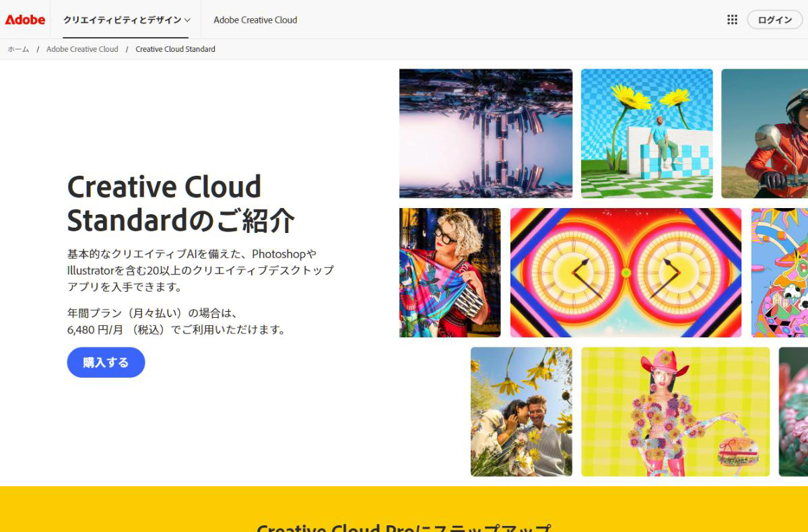Viewport: 808px width, 532px height.
Task: Click the ログイン button
Action: click(775, 20)
